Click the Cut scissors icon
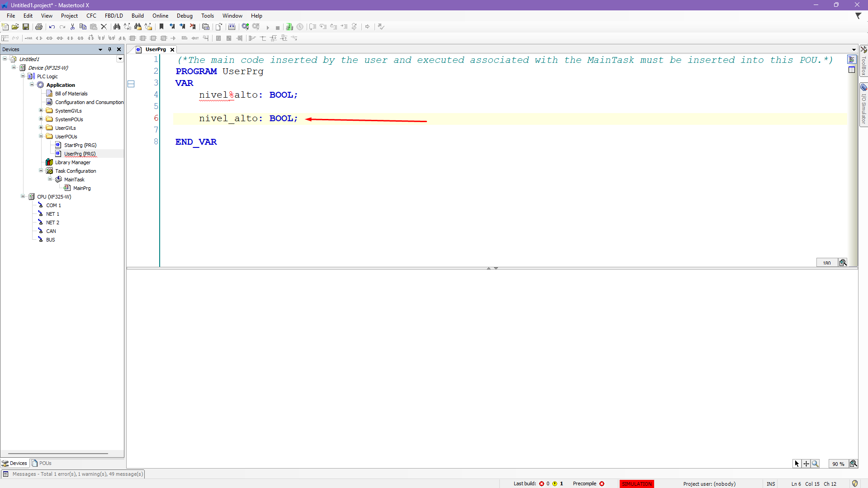This screenshot has height=488, width=868. coord(72,27)
